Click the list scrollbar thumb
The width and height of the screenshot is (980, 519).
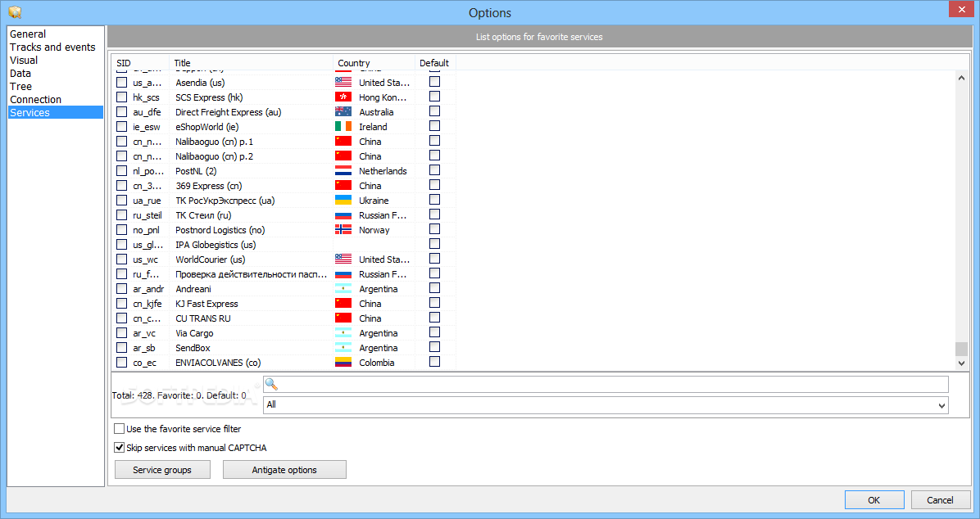click(x=961, y=349)
